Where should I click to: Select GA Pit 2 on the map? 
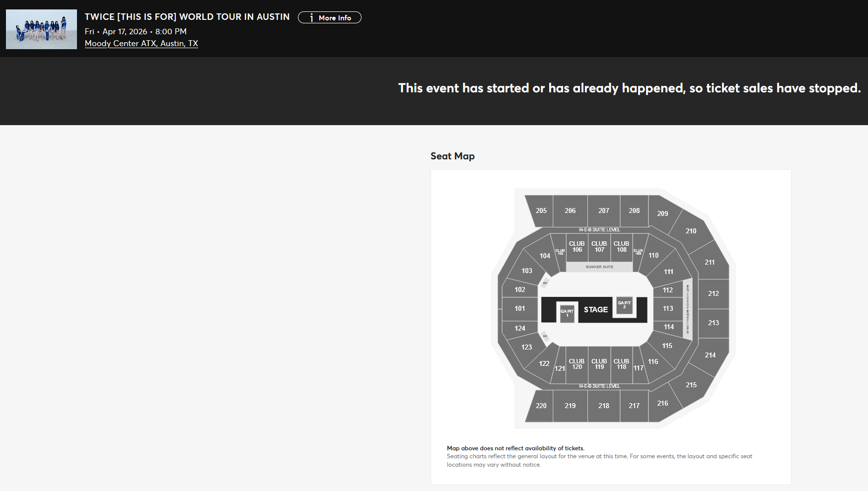pos(624,305)
